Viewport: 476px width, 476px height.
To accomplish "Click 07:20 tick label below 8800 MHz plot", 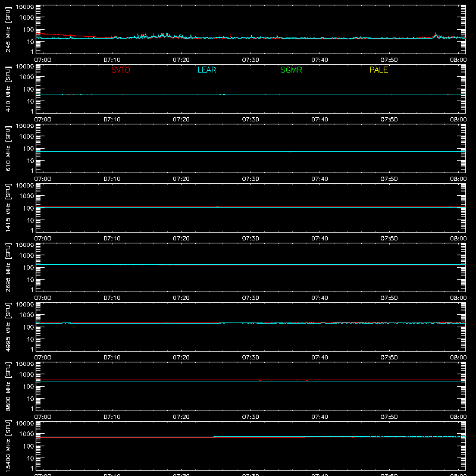I will point(181,417).
